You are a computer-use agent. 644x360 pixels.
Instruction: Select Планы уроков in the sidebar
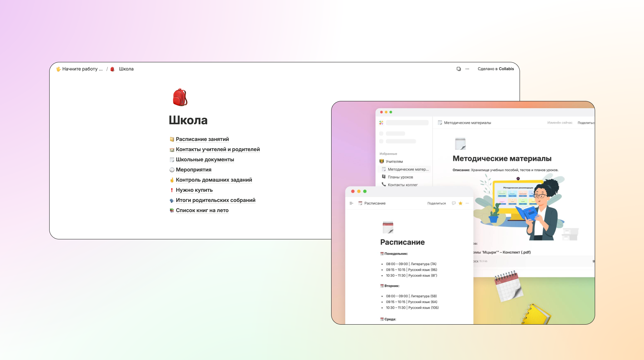click(400, 177)
